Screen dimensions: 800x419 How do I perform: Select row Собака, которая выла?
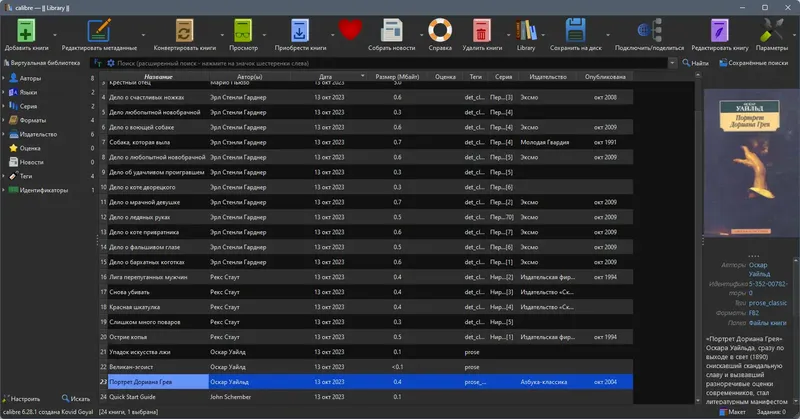tap(366, 142)
